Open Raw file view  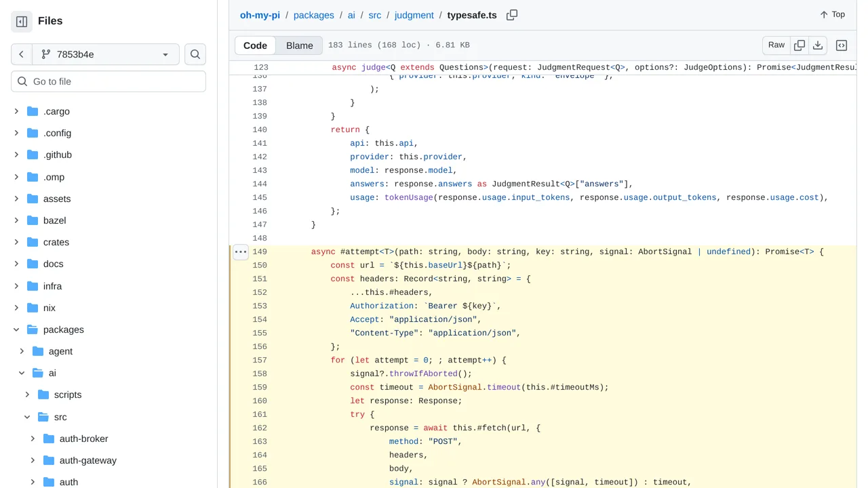pyautogui.click(x=776, y=45)
